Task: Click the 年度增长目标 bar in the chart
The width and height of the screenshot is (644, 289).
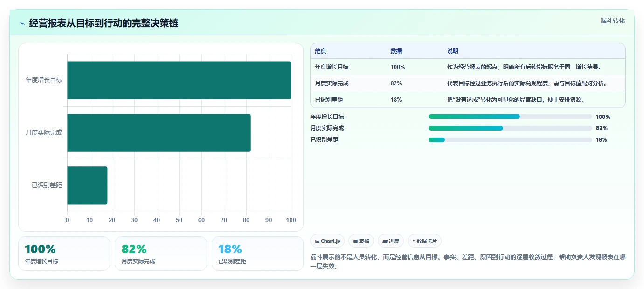Action: tap(179, 80)
